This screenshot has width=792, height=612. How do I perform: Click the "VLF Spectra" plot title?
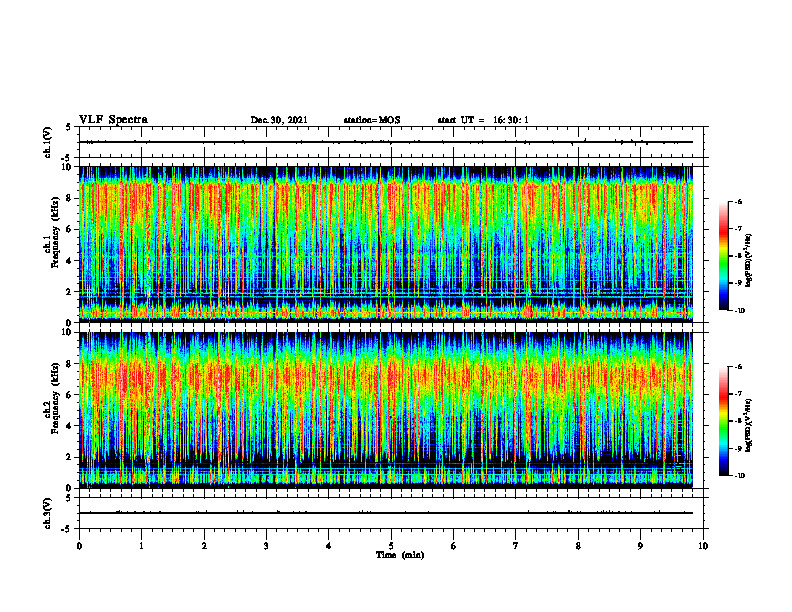tap(113, 120)
